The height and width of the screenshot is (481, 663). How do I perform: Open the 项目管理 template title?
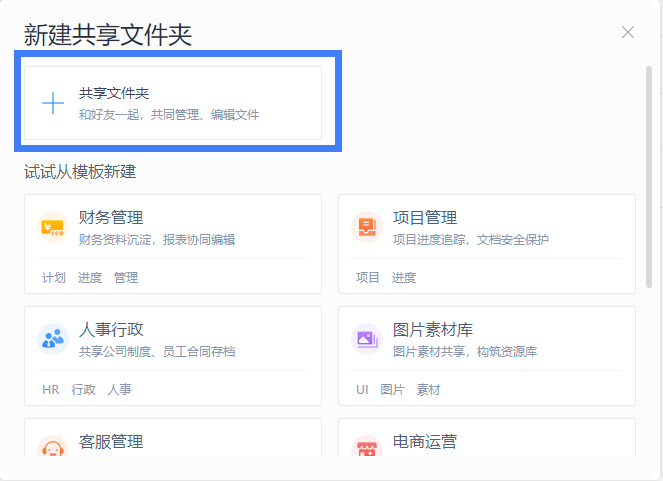(425, 218)
